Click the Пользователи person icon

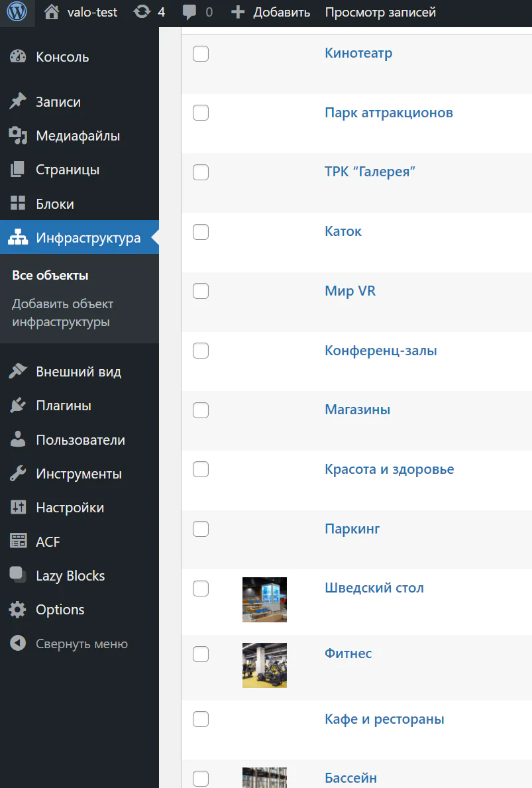(x=18, y=439)
